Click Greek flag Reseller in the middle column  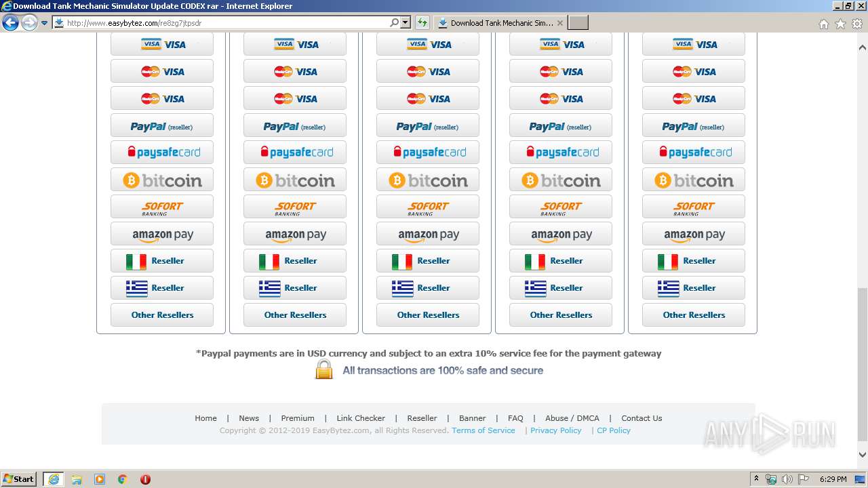click(x=428, y=288)
